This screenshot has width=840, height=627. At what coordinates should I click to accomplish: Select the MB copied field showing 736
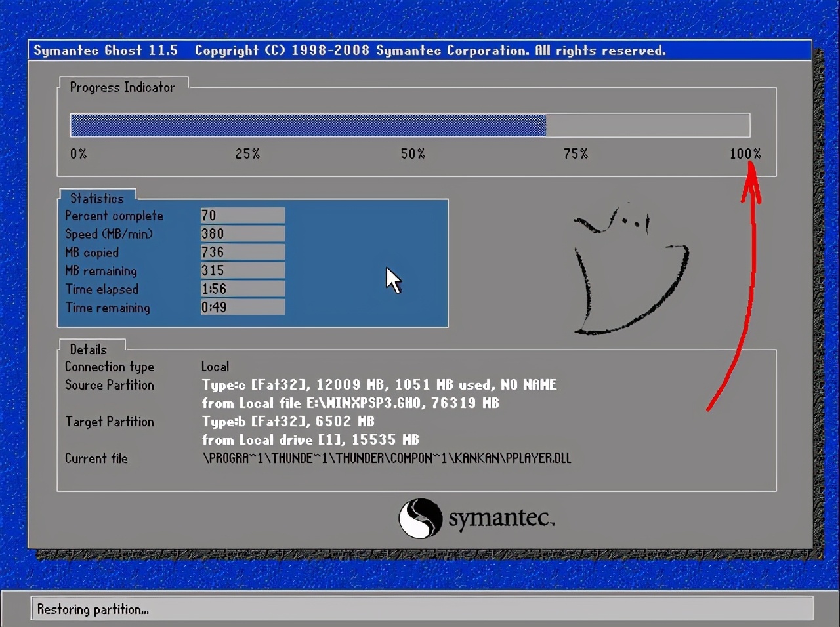coord(241,252)
